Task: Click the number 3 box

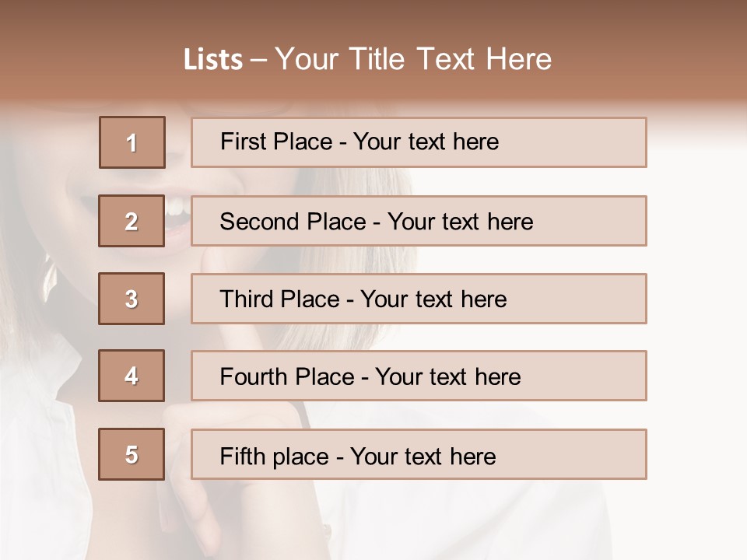Action: coord(132,299)
